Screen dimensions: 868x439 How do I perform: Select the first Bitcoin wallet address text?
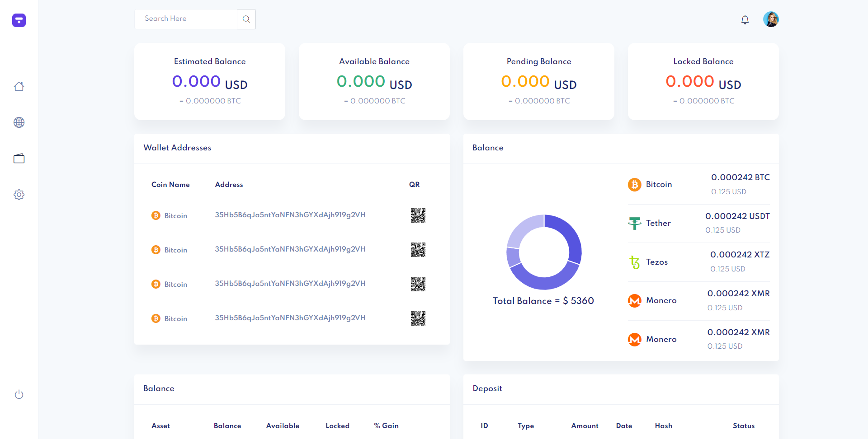290,215
